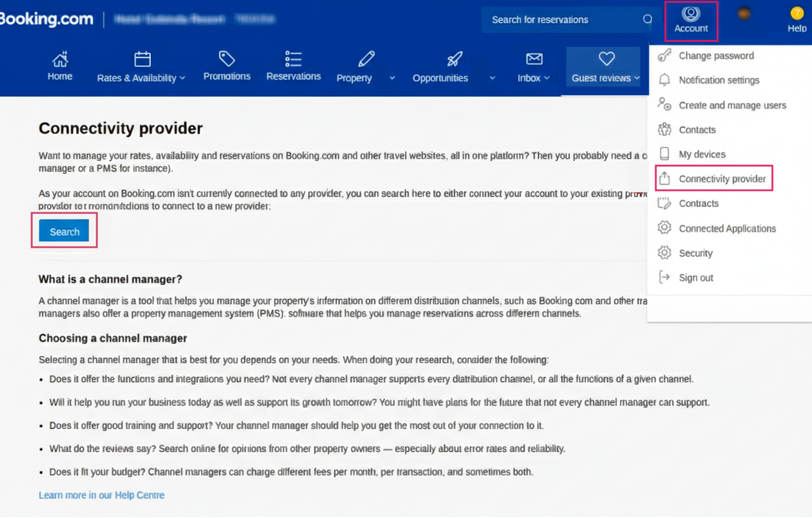Click the search magnifier icon
The image size is (812, 518).
647,19
